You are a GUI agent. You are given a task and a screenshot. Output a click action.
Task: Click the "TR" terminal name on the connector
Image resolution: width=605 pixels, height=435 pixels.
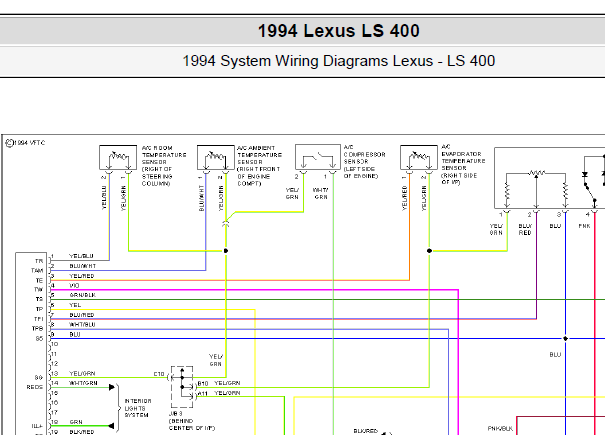(x=39, y=261)
